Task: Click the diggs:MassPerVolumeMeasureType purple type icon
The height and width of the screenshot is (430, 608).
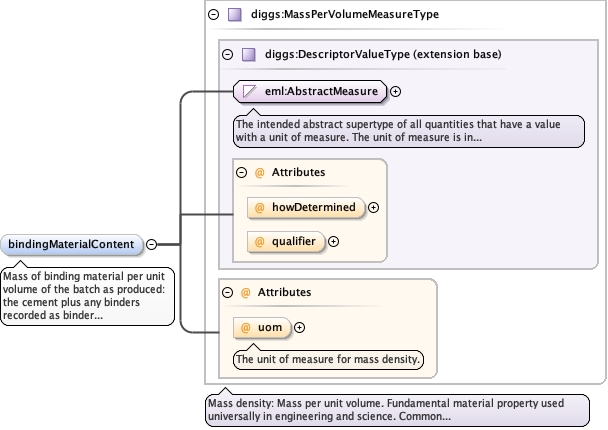Action: (x=235, y=15)
